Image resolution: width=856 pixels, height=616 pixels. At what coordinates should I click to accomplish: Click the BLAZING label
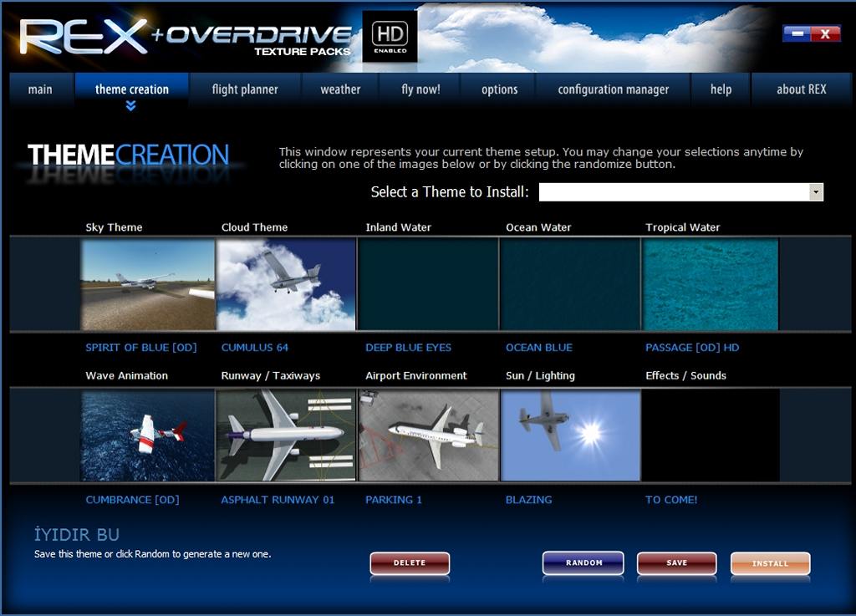528,500
